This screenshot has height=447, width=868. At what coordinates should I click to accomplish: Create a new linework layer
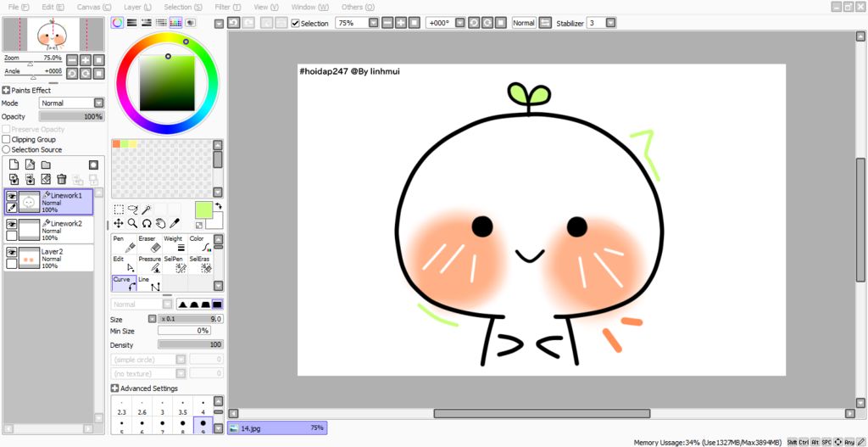point(30,165)
